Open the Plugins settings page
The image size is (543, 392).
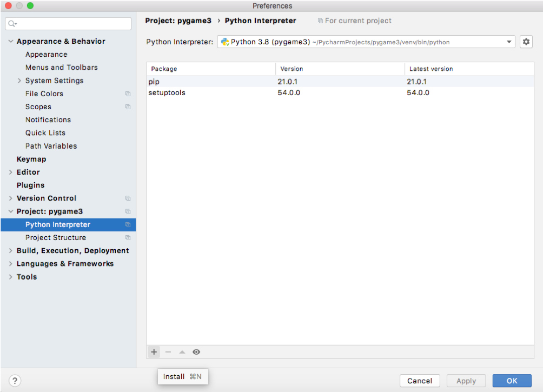pos(30,185)
